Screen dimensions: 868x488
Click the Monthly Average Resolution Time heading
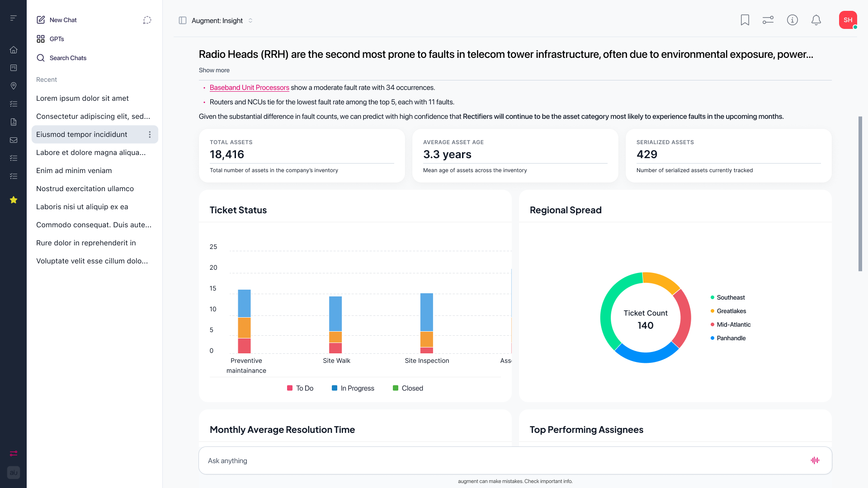pyautogui.click(x=282, y=430)
